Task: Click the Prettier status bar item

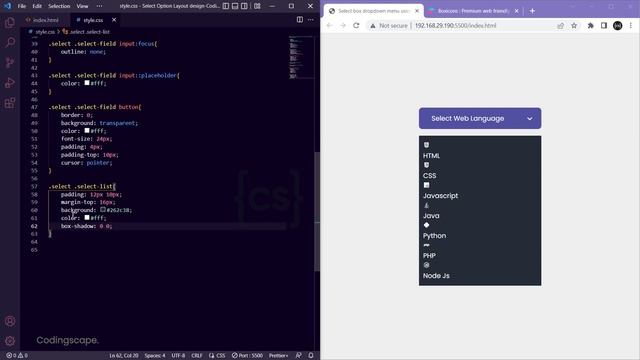Action: click(x=278, y=356)
